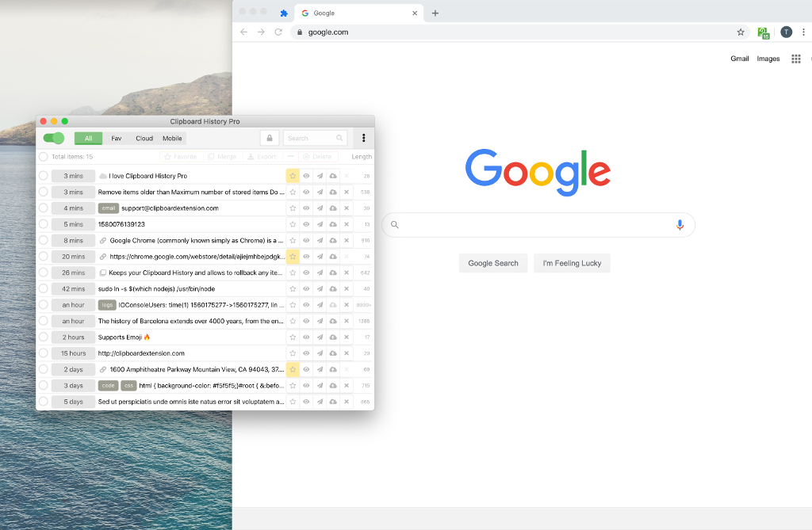The height and width of the screenshot is (530, 812).
Task: Select the 'I love Clipboard History Pro' row checkbox
Action: (44, 176)
